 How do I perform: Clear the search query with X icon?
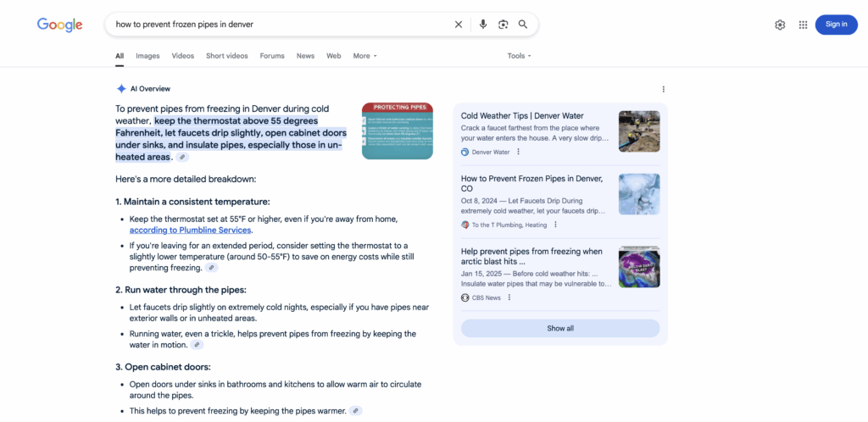pos(459,25)
